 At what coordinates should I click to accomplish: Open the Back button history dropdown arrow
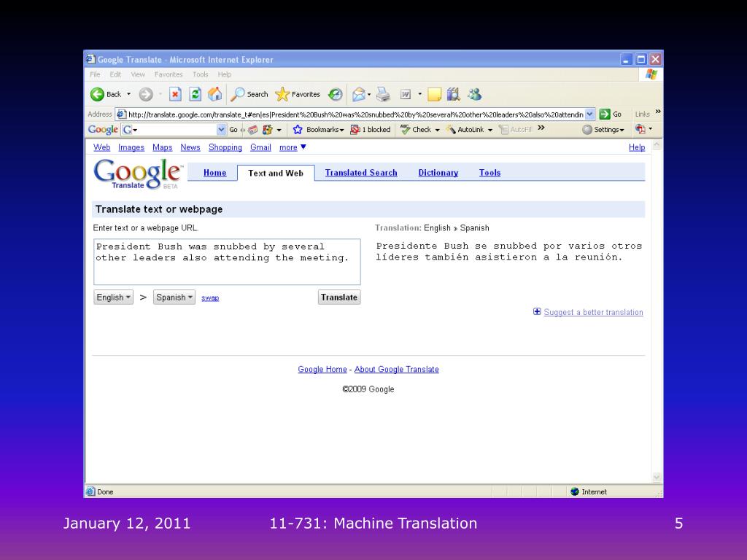point(128,94)
